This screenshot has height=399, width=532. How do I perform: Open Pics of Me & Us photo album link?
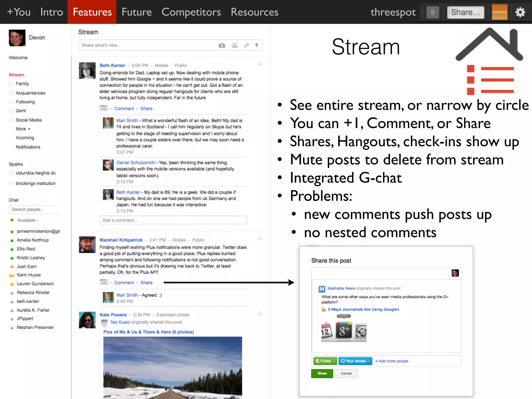click(149, 332)
